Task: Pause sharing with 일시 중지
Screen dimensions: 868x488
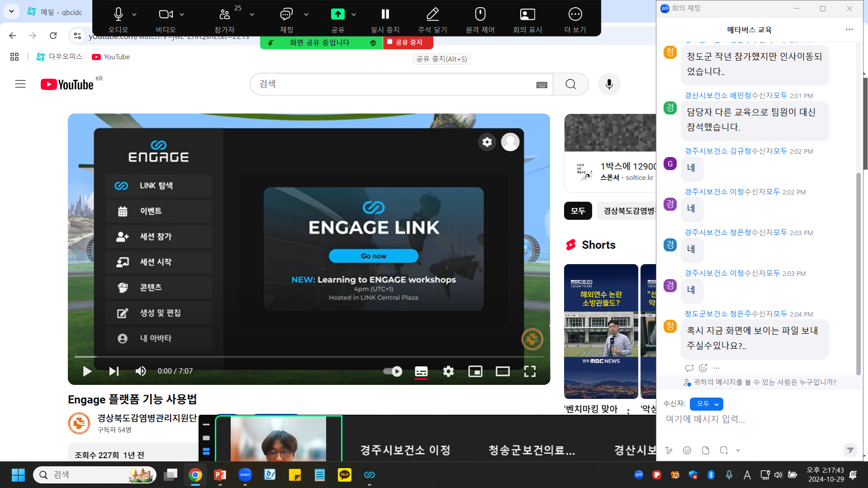Action: coord(385,19)
